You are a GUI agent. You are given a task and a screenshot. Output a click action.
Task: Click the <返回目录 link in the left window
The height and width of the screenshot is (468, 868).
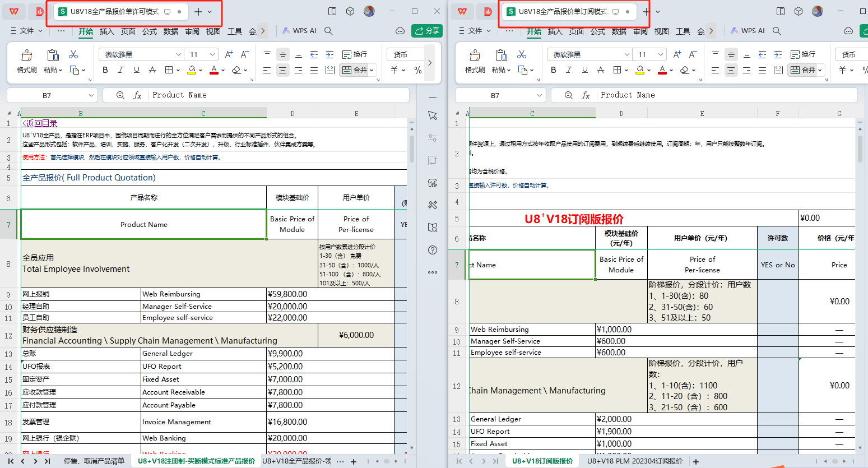[40, 123]
